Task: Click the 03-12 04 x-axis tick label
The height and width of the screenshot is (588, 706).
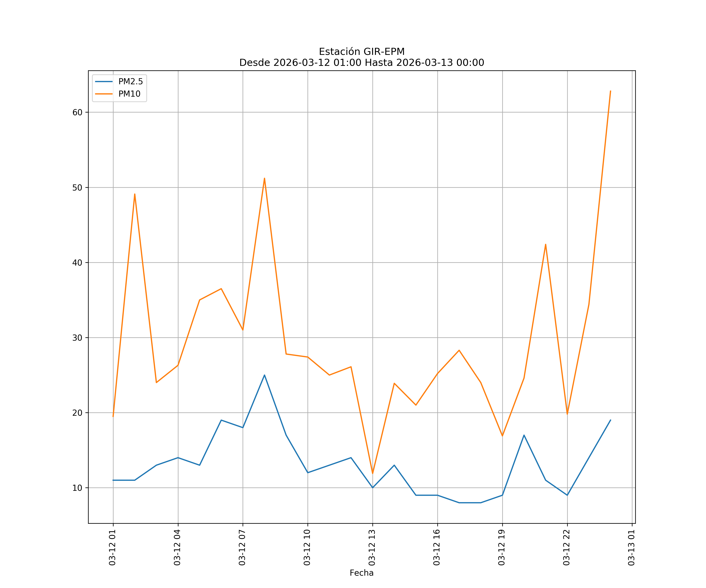Action: (x=177, y=547)
